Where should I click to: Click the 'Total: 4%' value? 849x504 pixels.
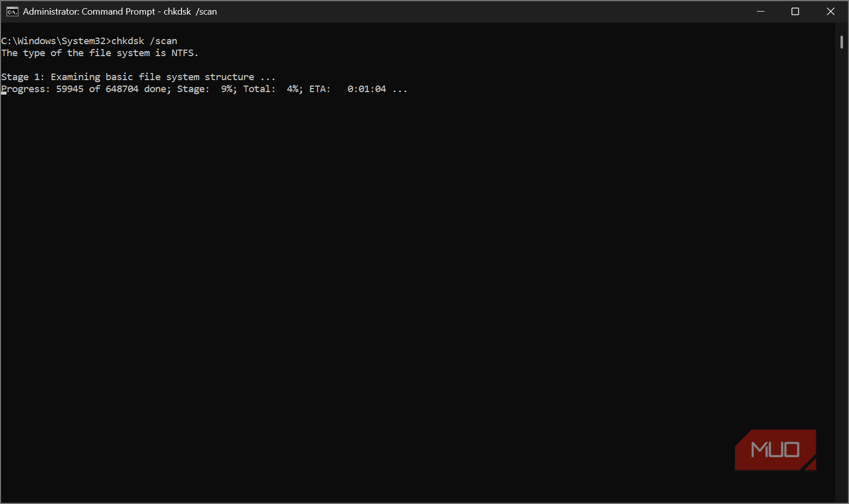(272, 89)
